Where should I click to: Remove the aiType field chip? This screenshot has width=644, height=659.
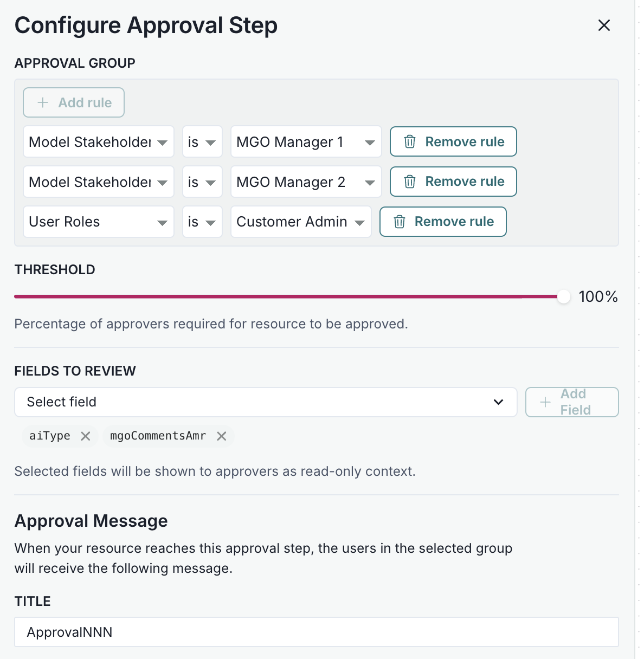pyautogui.click(x=85, y=436)
